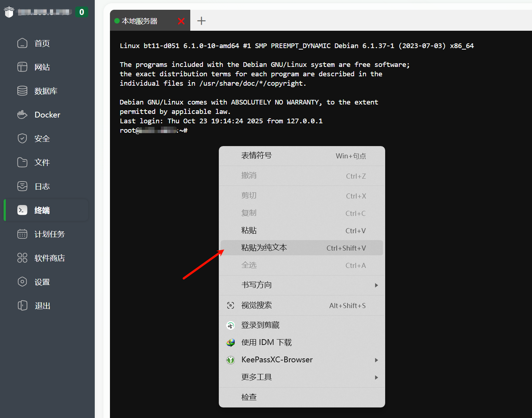Click the green notification count badge
The height and width of the screenshot is (418, 532).
coord(81,12)
